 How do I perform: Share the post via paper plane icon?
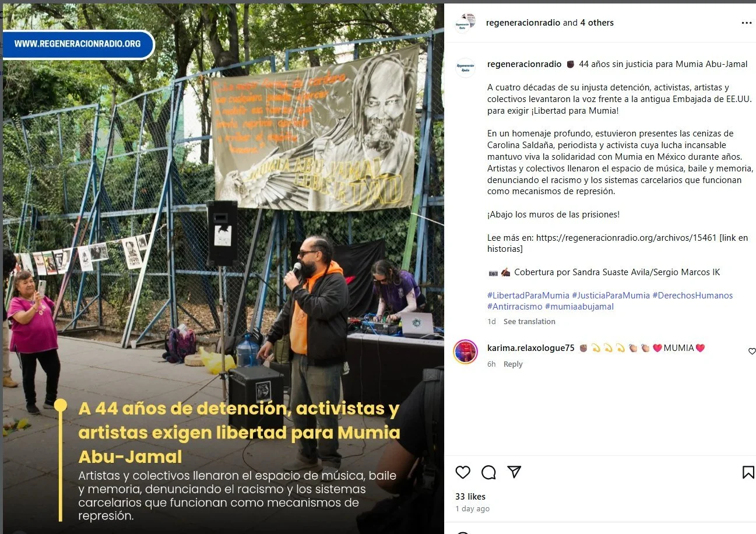(514, 472)
